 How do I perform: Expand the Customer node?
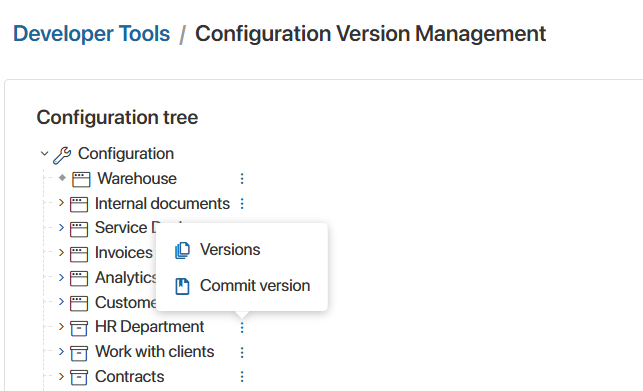pyautogui.click(x=61, y=302)
